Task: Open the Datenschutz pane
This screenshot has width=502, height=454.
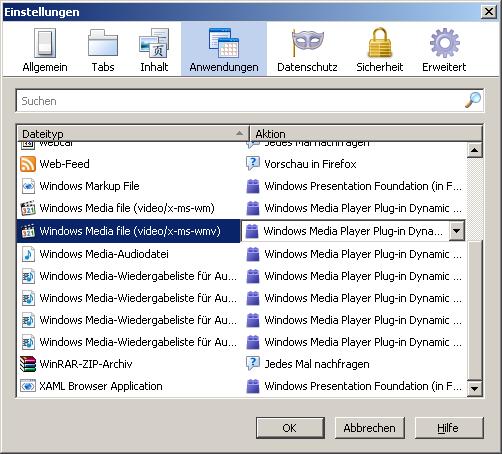Action: [x=307, y=50]
